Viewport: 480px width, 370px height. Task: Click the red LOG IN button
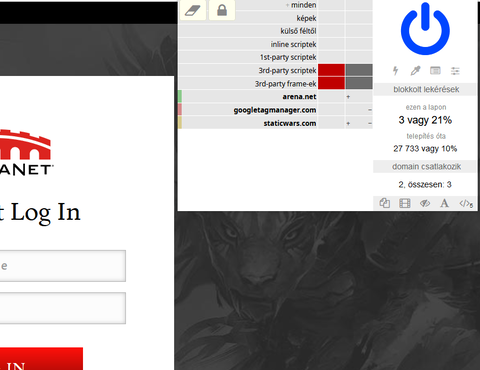[x=41, y=359]
